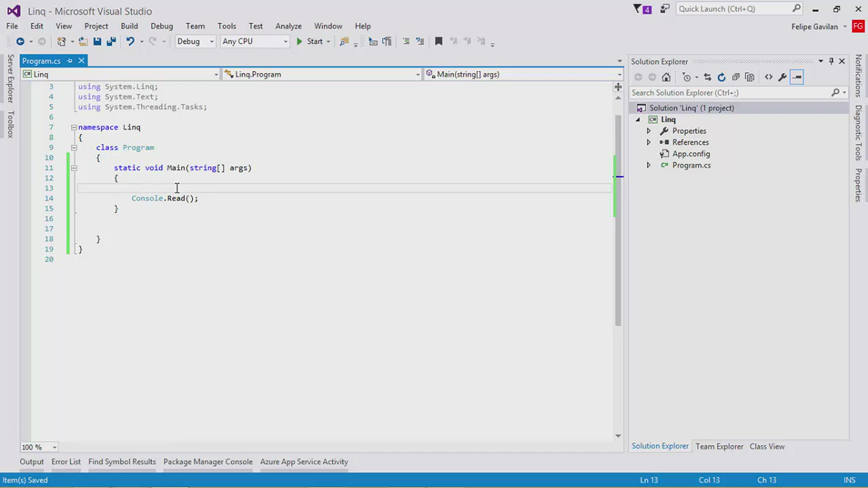This screenshot has width=868, height=488.
Task: Refresh Solution Explorer with the refresh icon
Action: click(x=722, y=77)
